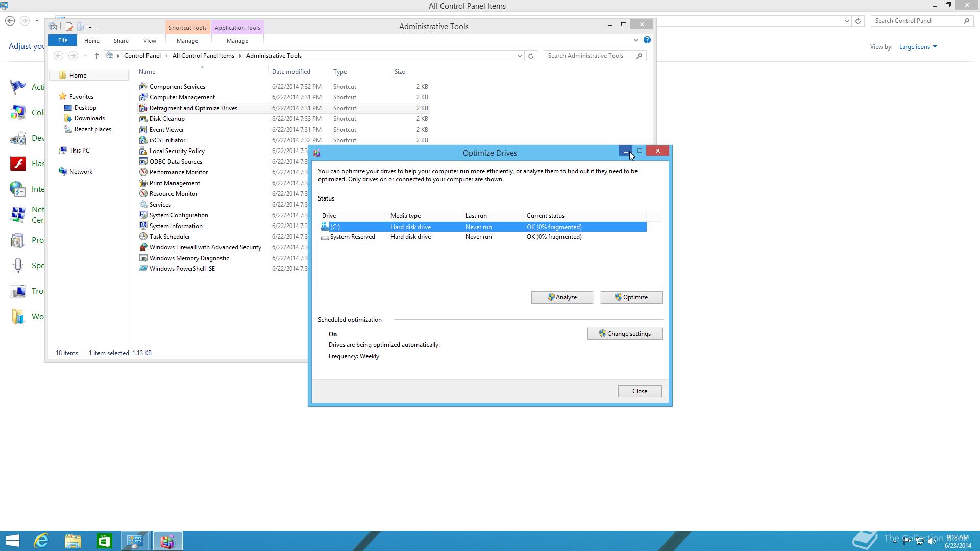This screenshot has height=551, width=980.
Task: Select the iSCSI Initiator icon
Action: (143, 140)
